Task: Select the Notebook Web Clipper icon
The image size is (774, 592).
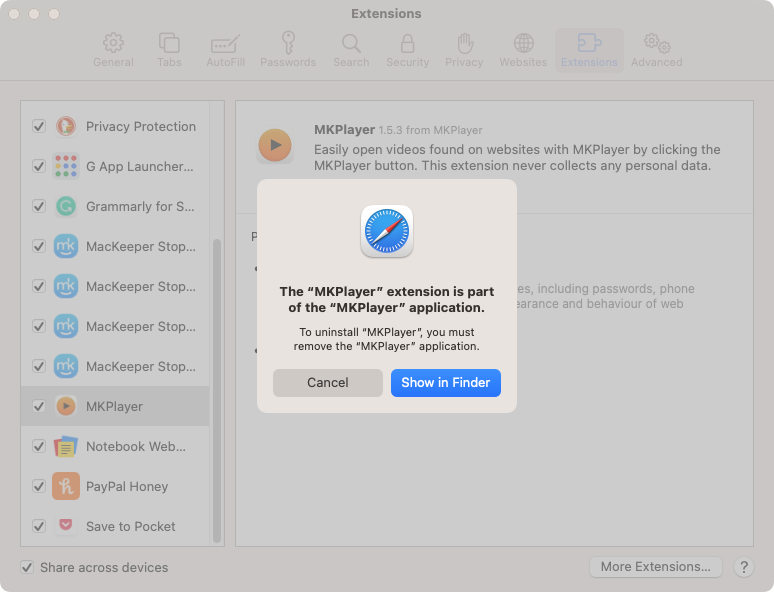Action: [x=66, y=446]
